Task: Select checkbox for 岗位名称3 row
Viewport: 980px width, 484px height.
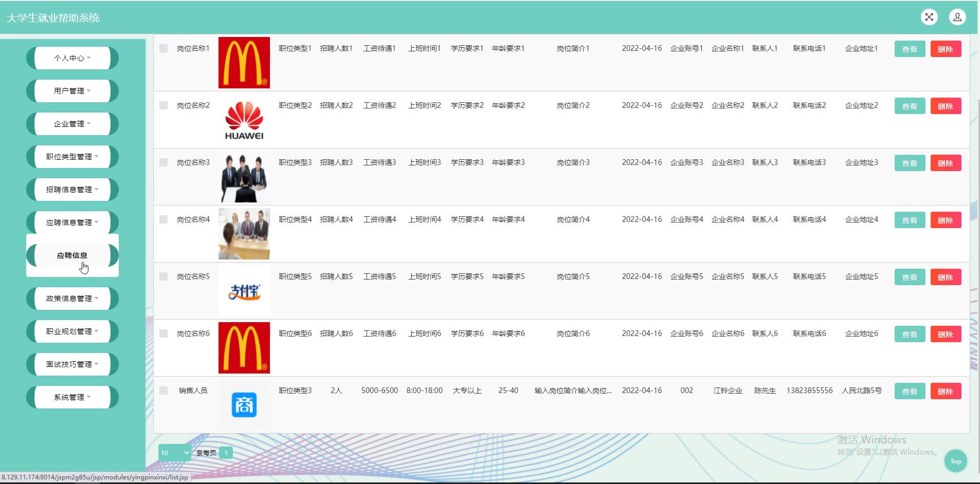Action: coord(164,162)
